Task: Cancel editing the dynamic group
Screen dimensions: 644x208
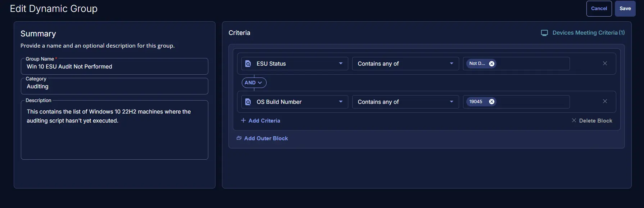Action: pyautogui.click(x=599, y=9)
